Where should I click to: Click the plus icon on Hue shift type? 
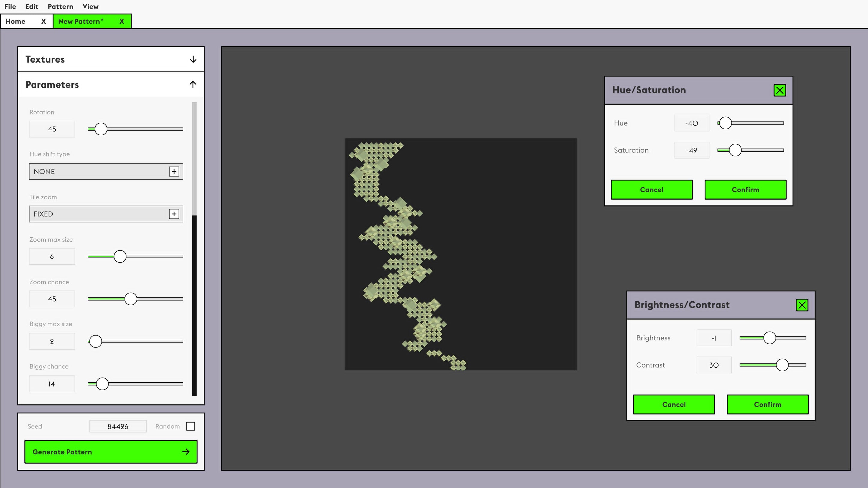pos(174,171)
